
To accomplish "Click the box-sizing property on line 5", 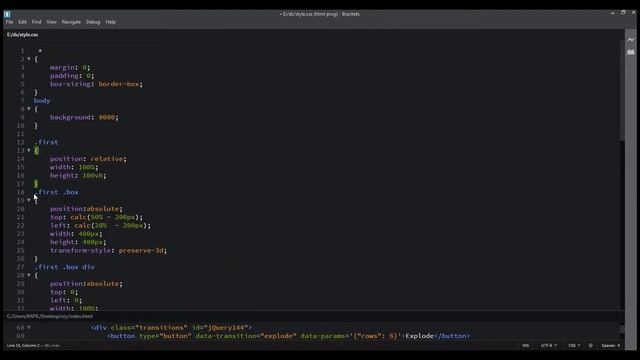I will click(x=70, y=84).
